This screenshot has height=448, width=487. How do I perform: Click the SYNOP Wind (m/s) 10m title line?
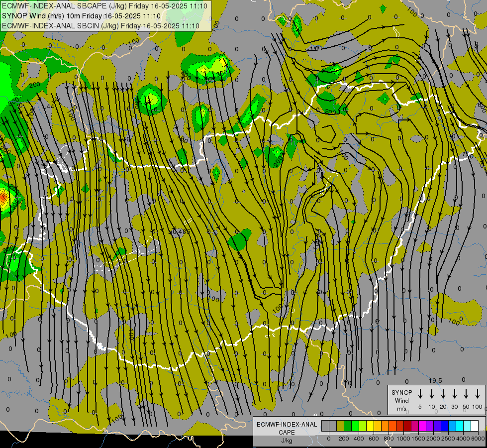point(82,16)
